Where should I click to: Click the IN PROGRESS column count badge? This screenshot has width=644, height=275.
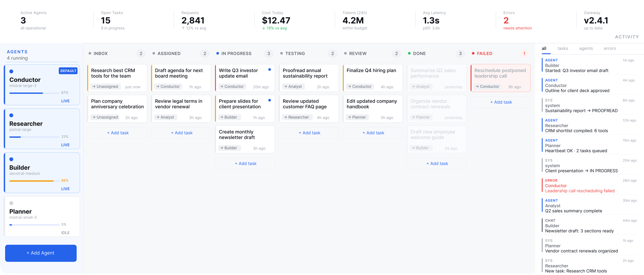tap(269, 54)
